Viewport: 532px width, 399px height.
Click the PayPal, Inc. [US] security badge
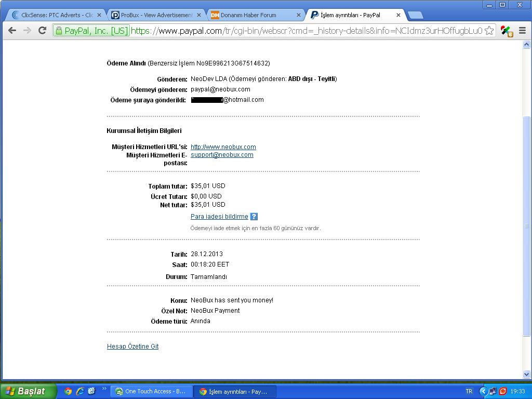[91, 31]
